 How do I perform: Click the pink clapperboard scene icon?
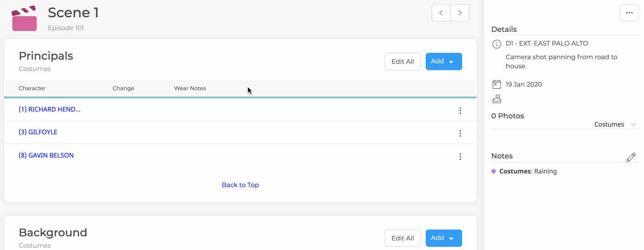24,18
